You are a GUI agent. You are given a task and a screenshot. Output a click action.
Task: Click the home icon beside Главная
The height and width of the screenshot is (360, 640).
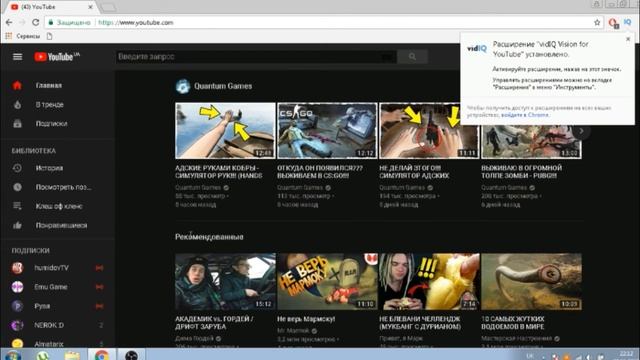coord(17,85)
